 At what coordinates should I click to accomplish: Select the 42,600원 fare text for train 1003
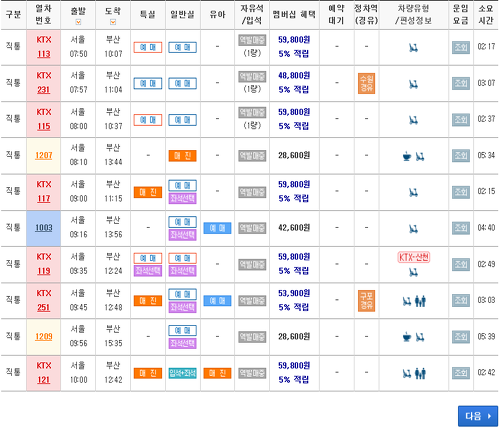pyautogui.click(x=294, y=228)
